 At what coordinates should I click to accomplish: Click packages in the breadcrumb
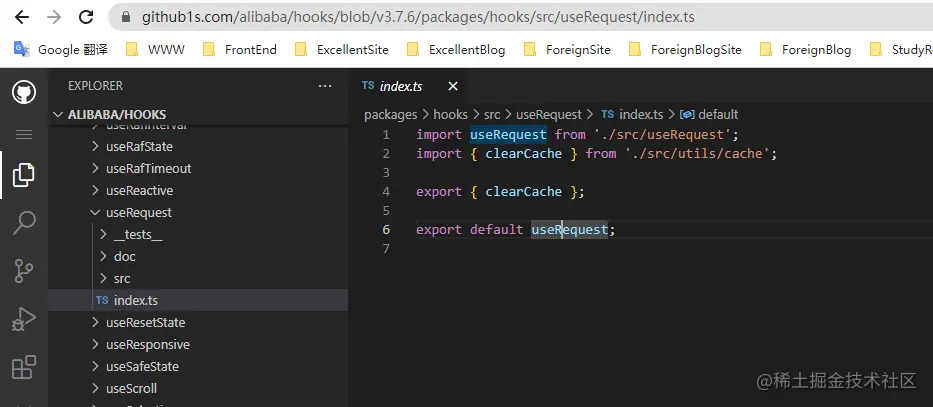click(390, 114)
